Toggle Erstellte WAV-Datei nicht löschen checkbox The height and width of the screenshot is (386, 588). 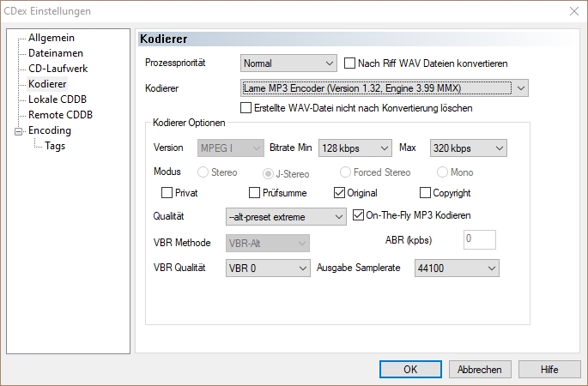(247, 109)
